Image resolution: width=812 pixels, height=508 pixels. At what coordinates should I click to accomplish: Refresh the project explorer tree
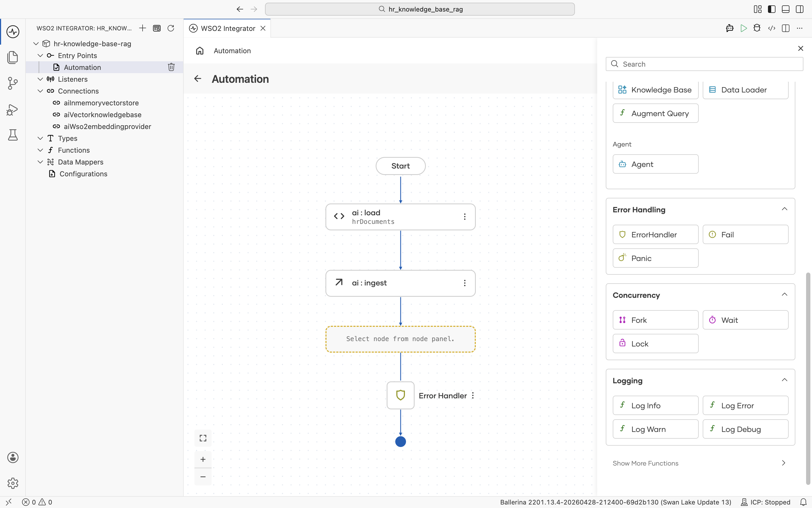[x=171, y=28]
